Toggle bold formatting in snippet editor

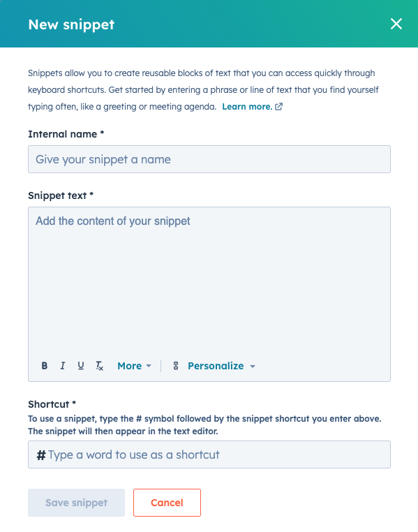[45, 366]
